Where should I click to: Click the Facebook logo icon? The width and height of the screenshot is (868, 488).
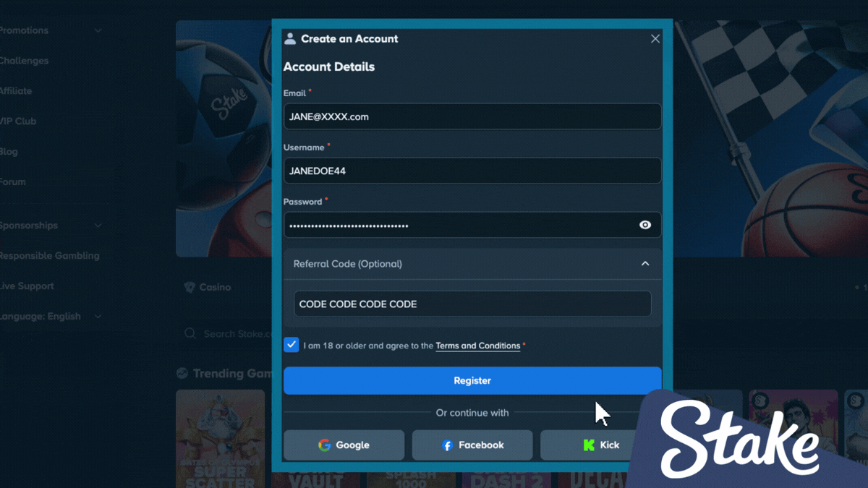pyautogui.click(x=447, y=445)
